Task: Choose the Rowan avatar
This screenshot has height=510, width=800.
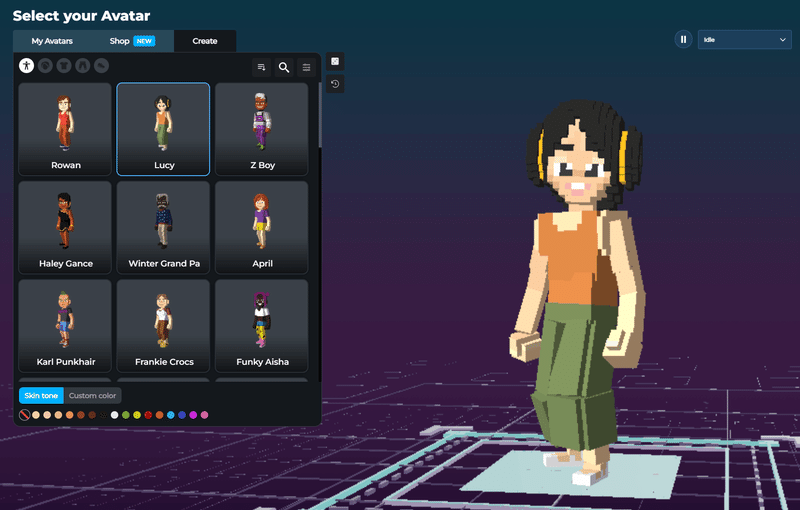Action: point(65,129)
